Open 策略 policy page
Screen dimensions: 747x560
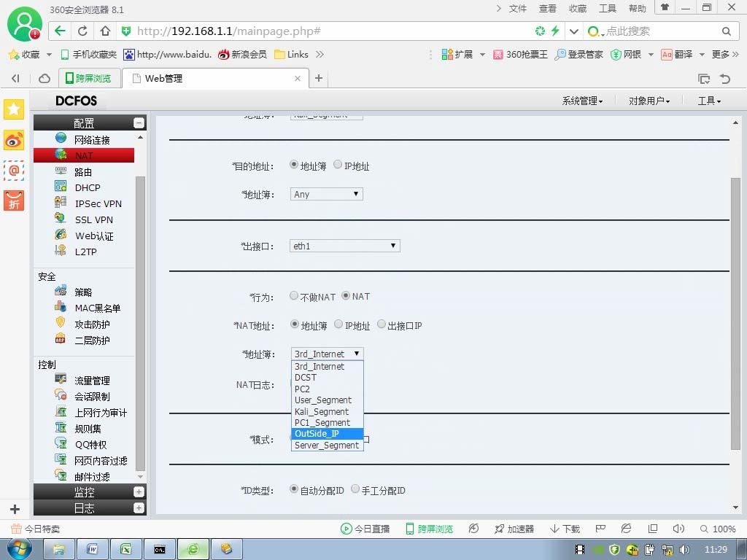tap(83, 292)
